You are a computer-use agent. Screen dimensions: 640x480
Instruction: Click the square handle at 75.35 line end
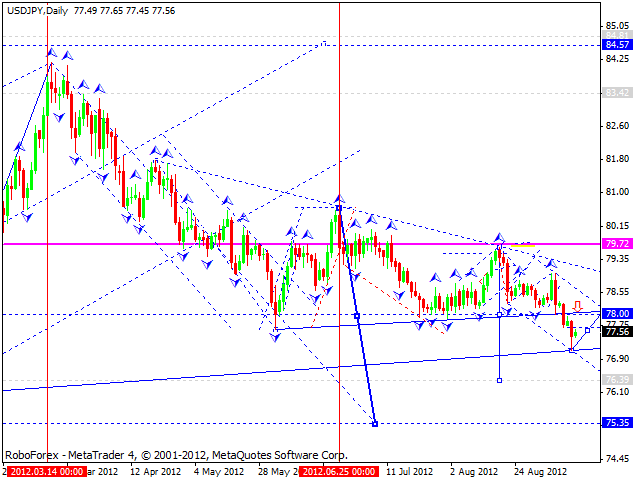[375, 424]
